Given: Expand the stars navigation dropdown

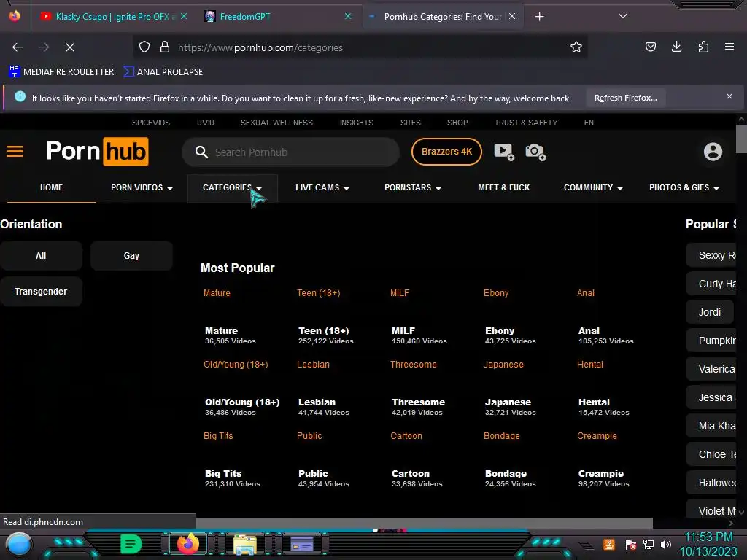Looking at the screenshot, I should pyautogui.click(x=413, y=187).
